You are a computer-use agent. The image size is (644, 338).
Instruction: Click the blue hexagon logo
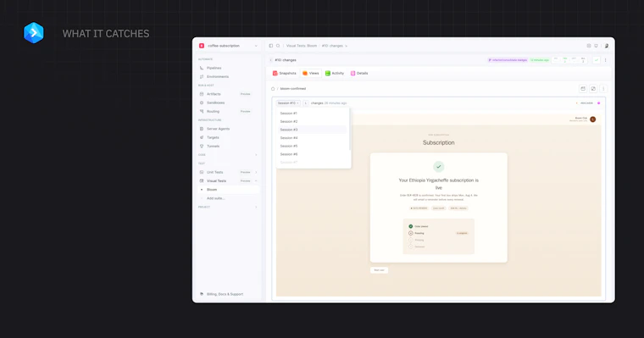[x=34, y=33]
